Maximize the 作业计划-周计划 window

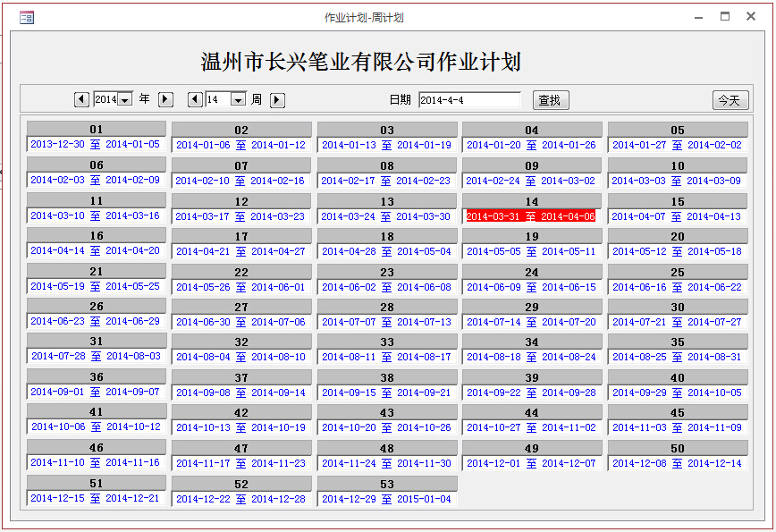click(x=725, y=16)
